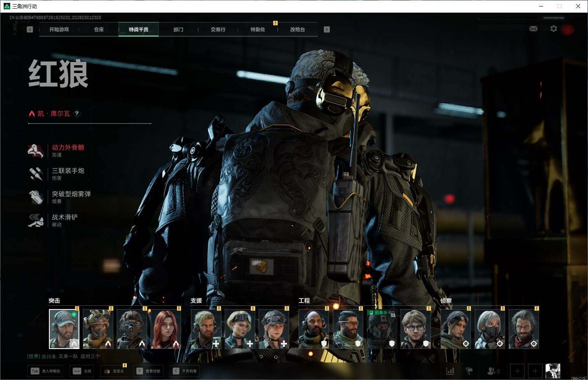Click the 突破型烟雾弹 skill name
The width and height of the screenshot is (588, 380).
(71, 194)
